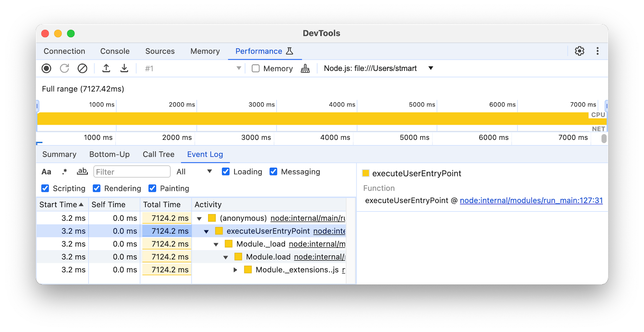
Task: Disable the Scripting checkbox
Action: (45, 189)
